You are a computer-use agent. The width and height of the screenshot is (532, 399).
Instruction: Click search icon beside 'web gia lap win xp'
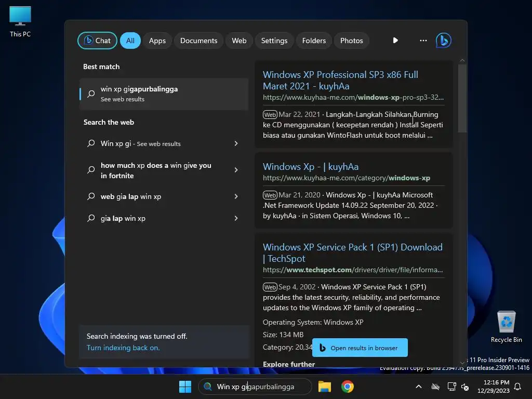pyautogui.click(x=91, y=196)
